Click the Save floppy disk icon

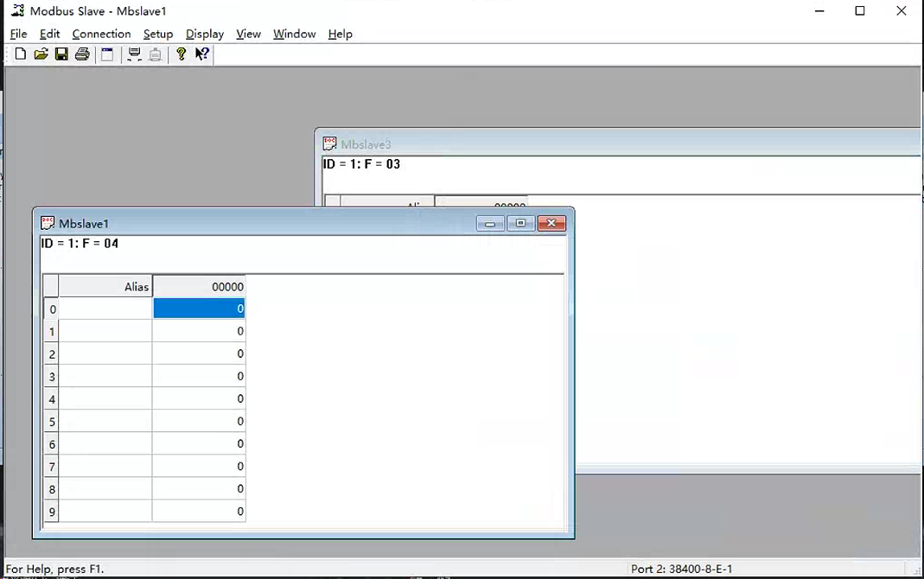61,54
